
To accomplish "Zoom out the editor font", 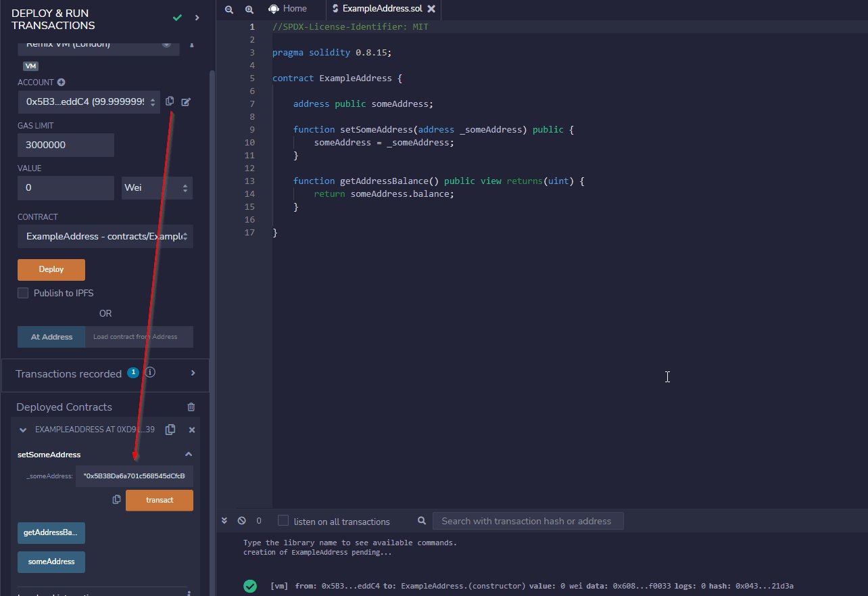I will [229, 9].
